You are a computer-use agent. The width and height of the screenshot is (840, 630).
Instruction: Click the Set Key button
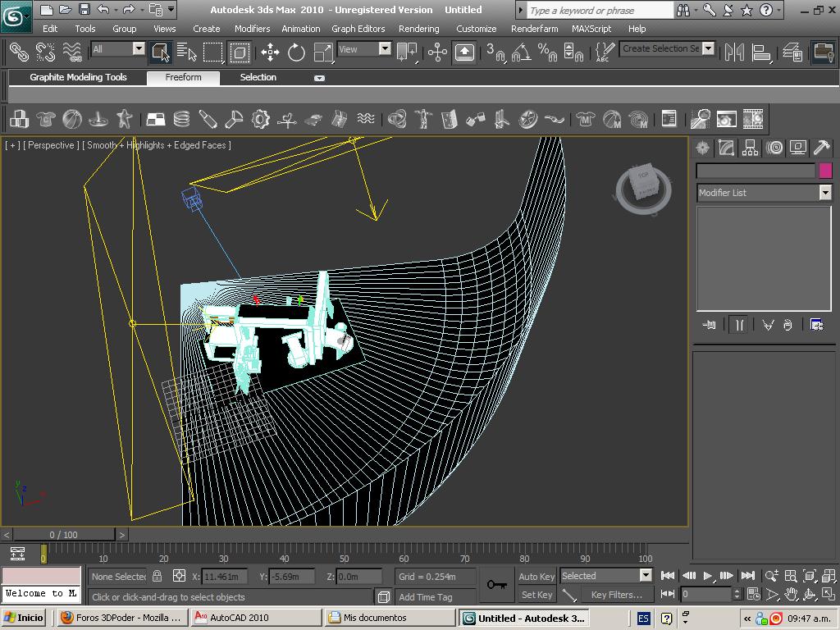tap(536, 595)
